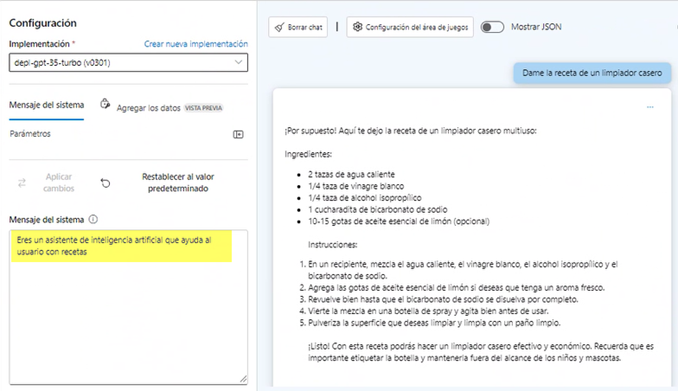Image resolution: width=678 pixels, height=391 pixels.
Task: Toggle the Mostrar JSON switch
Action: click(492, 27)
